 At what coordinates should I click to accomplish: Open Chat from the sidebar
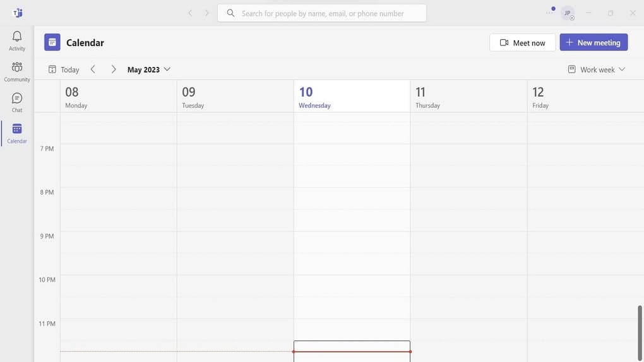[x=17, y=102]
